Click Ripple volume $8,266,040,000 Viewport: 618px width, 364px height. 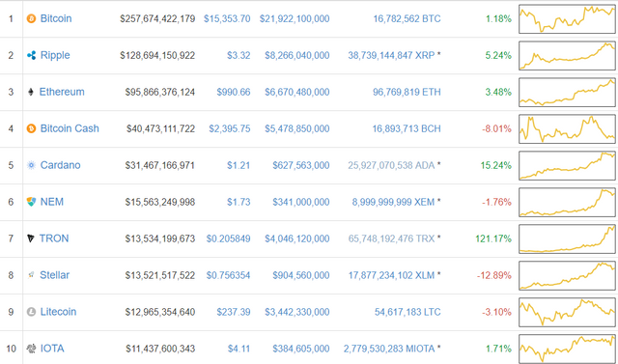point(297,55)
